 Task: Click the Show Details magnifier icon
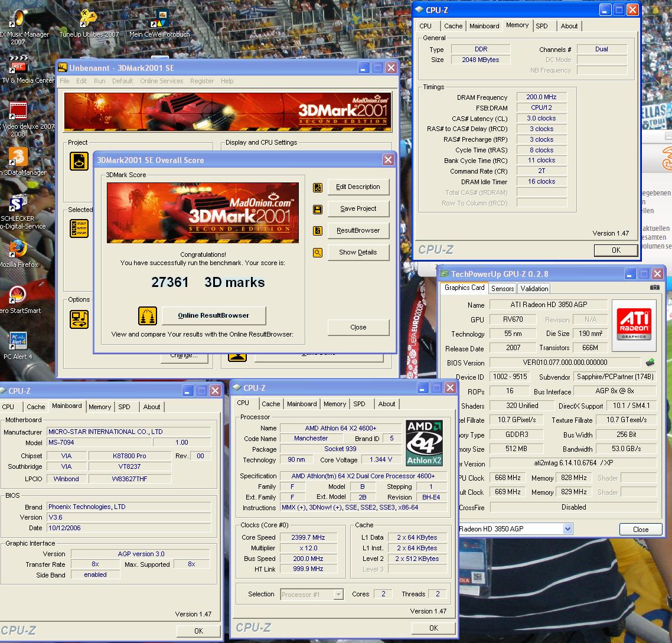click(x=318, y=253)
